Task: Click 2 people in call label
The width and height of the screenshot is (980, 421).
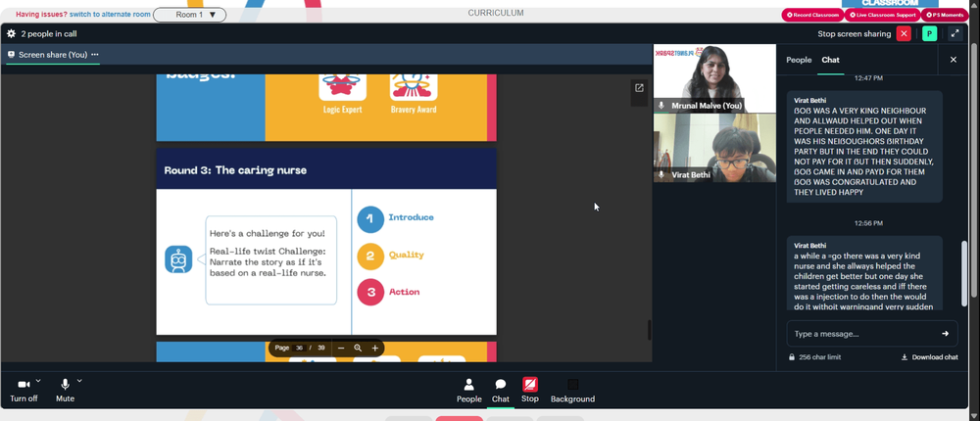Action: [49, 33]
